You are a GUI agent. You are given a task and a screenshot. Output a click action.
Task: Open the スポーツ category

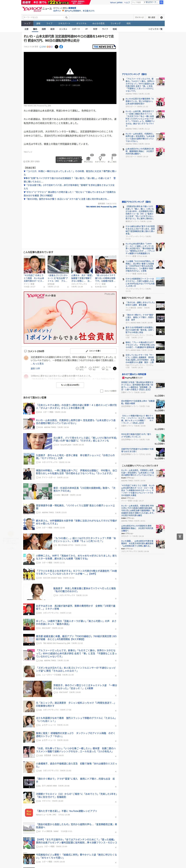(x=76, y=29)
